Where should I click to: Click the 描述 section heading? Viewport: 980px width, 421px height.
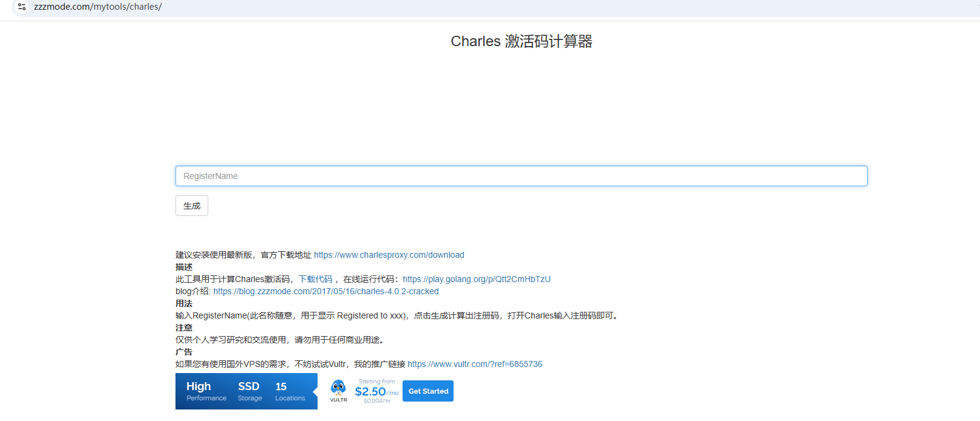(184, 267)
